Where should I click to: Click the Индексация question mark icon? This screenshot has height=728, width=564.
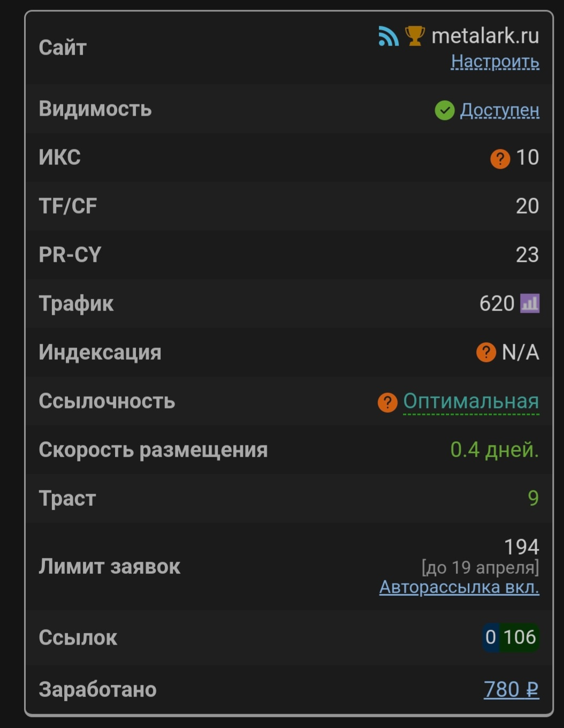click(x=486, y=352)
